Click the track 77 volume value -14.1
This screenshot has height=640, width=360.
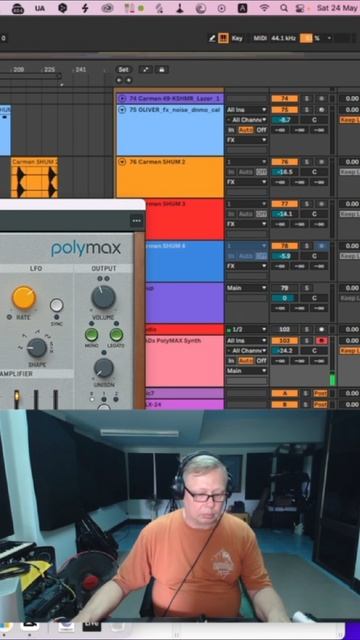[x=284, y=214]
